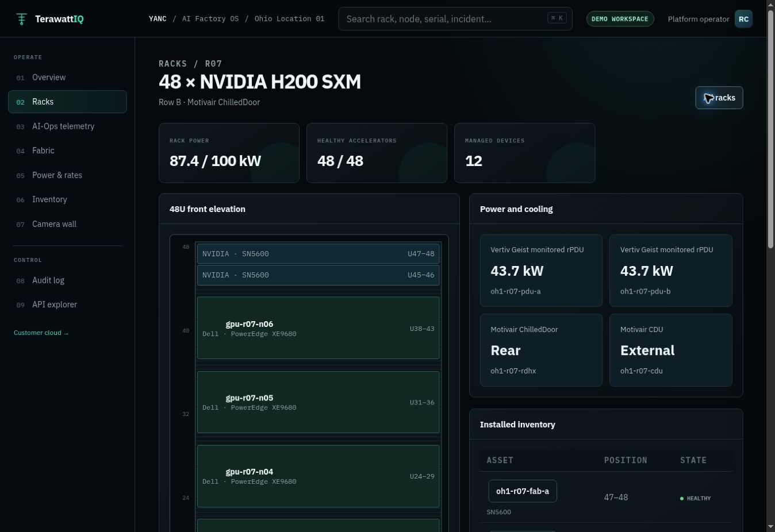Image resolution: width=775 pixels, height=532 pixels.
Task: Select node gpu-r07-n06 in the elevation
Action: (319, 328)
